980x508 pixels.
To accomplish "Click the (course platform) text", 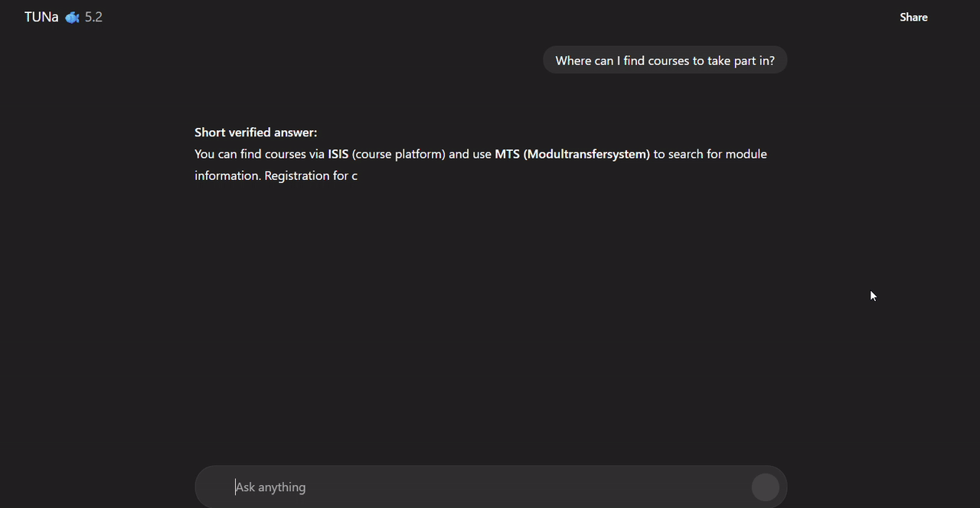I will (398, 154).
